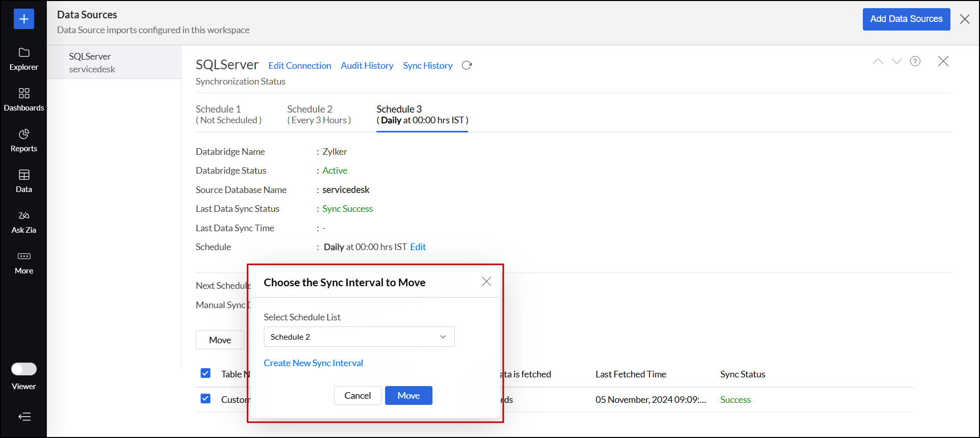Open the help question mark icon
The image size is (980, 438).
(915, 62)
